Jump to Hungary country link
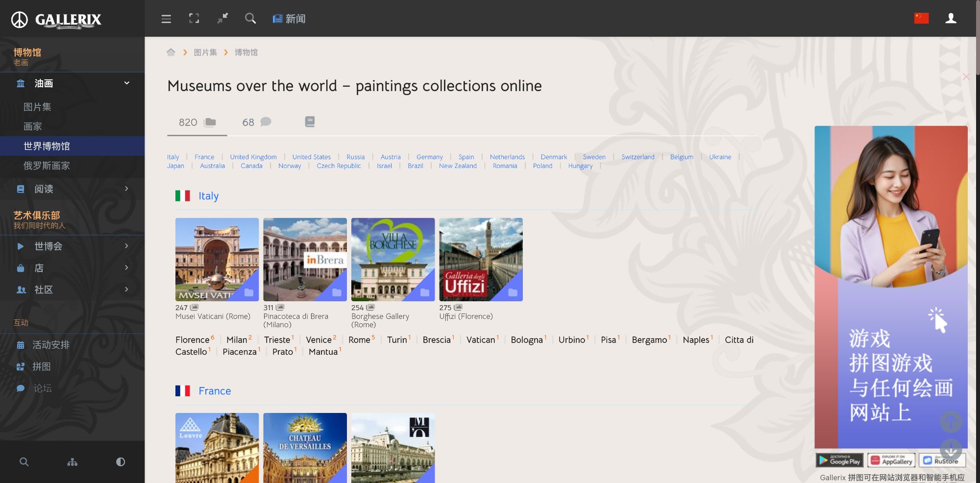This screenshot has height=483, width=980. coord(580,166)
